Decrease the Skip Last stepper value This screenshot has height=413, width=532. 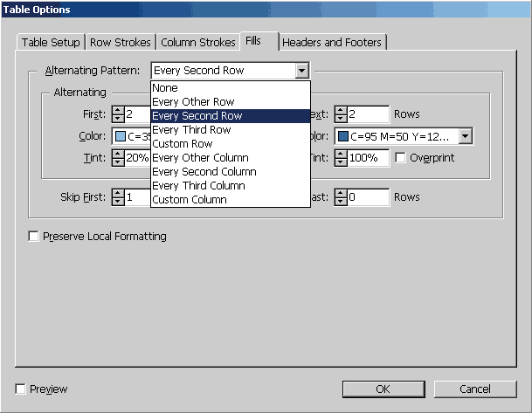click(x=341, y=202)
